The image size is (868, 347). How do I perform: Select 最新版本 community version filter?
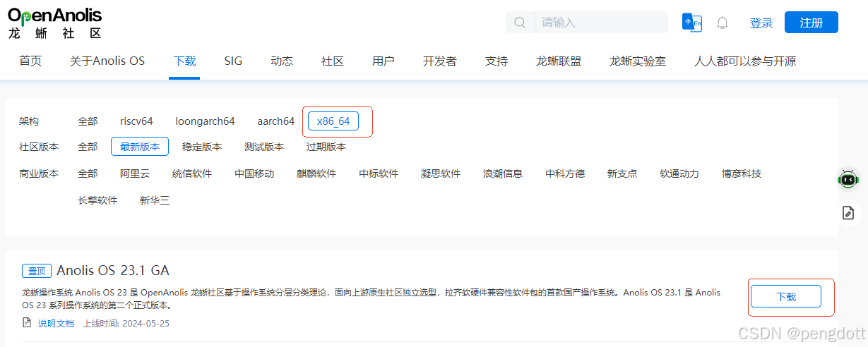pyautogui.click(x=140, y=147)
